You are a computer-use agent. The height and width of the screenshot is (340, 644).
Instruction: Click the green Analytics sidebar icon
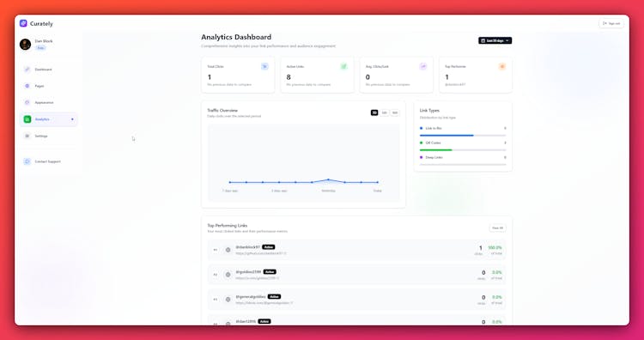pos(27,119)
